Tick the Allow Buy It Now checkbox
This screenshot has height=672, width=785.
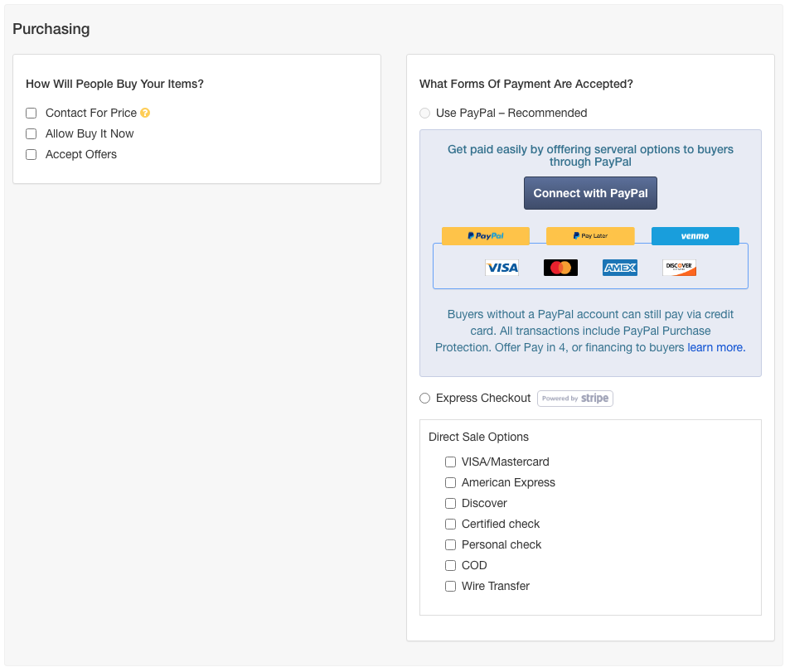[x=31, y=133]
